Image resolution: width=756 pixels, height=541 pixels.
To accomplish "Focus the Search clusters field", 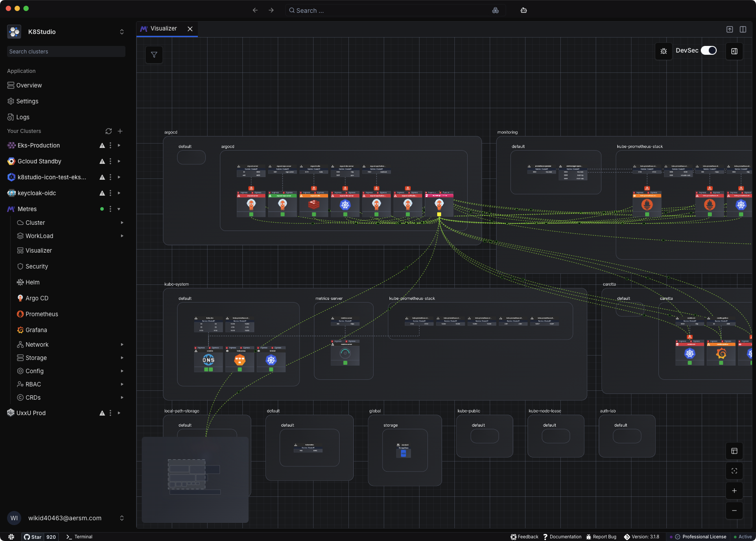I will (66, 52).
